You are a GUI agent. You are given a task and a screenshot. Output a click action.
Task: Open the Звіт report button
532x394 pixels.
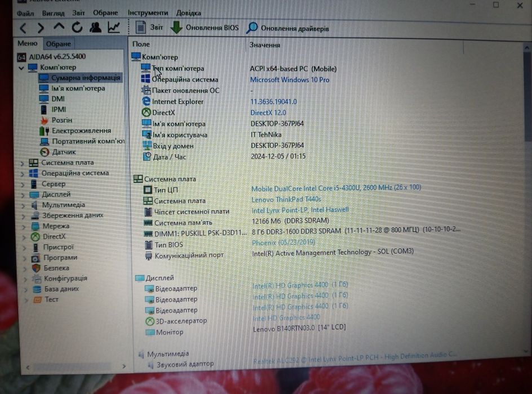[x=149, y=28]
